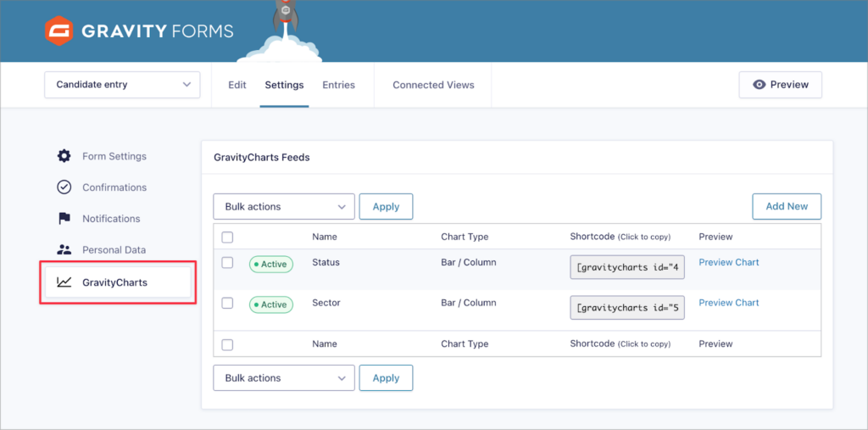Click the Add New button

click(x=787, y=206)
